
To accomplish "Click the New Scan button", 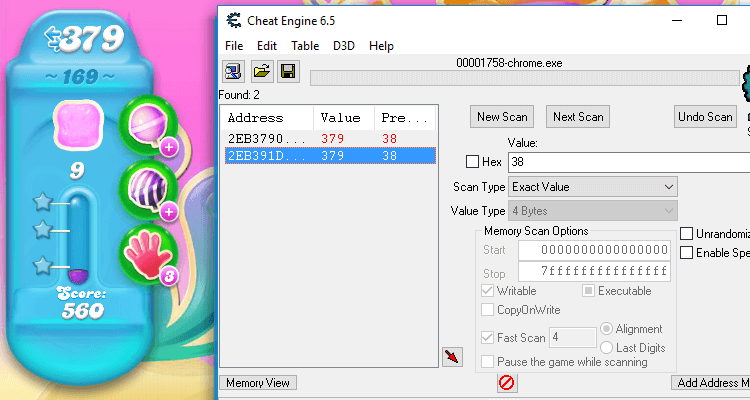I will pos(502,117).
